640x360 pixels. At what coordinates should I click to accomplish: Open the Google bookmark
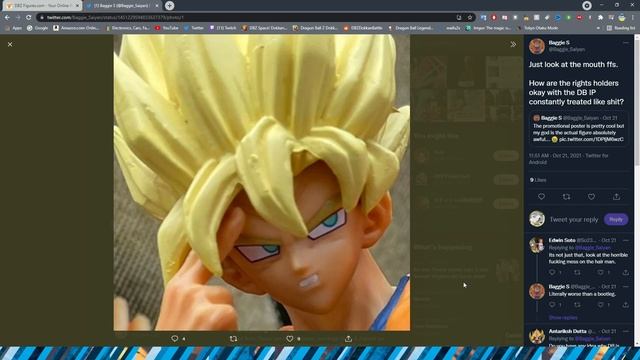pos(38,28)
